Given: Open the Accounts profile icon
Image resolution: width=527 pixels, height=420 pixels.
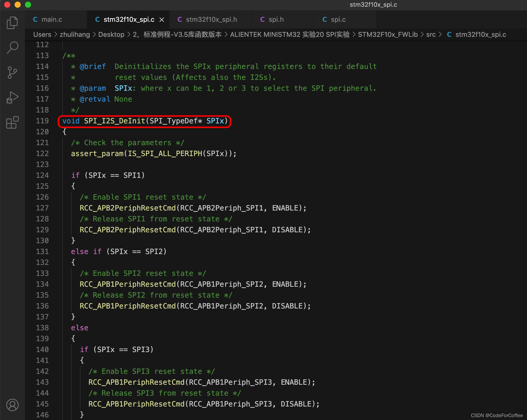Looking at the screenshot, I should [x=12, y=405].
